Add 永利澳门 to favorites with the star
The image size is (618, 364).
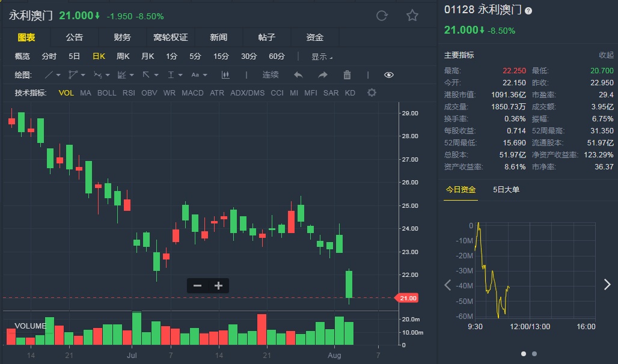pos(412,16)
